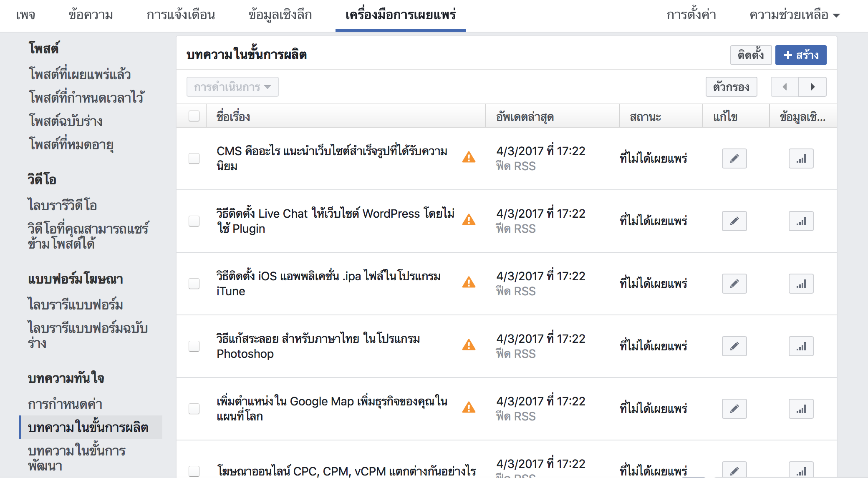Click warning icon on iOS .ipa row
Viewport: 868px width, 478px height.
[469, 282]
